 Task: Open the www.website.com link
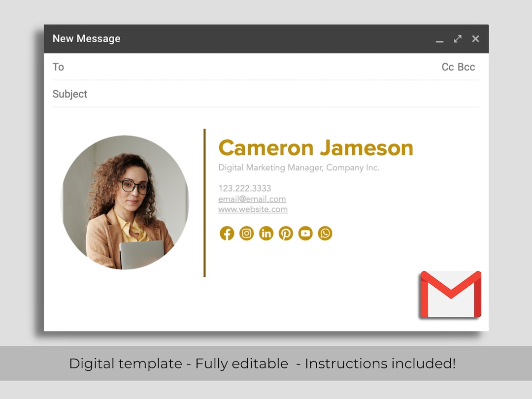(x=253, y=209)
